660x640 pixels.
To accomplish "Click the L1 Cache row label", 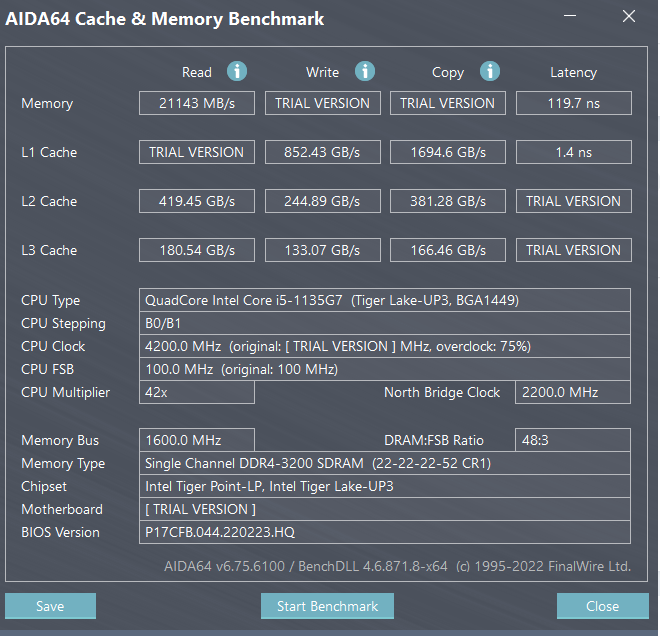I will [x=49, y=152].
